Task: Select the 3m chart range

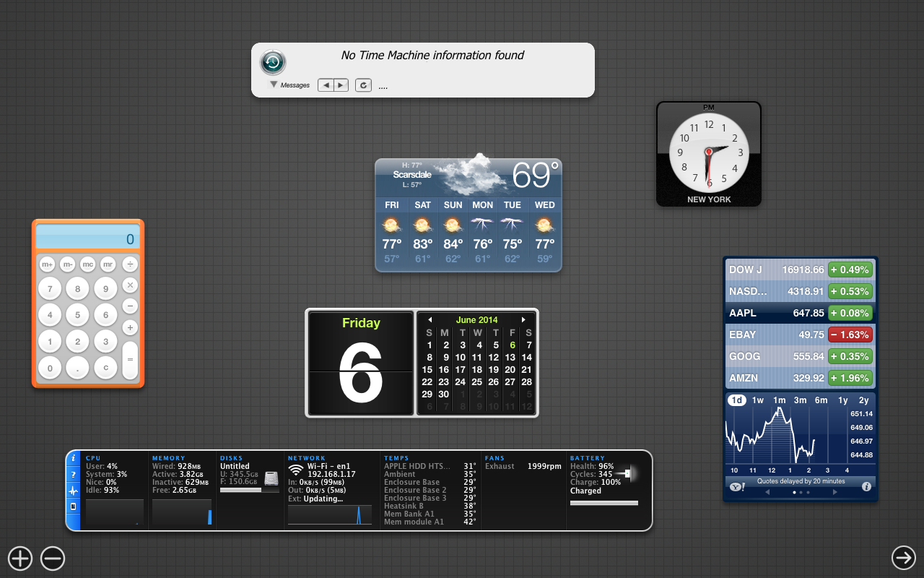Action: [801, 400]
